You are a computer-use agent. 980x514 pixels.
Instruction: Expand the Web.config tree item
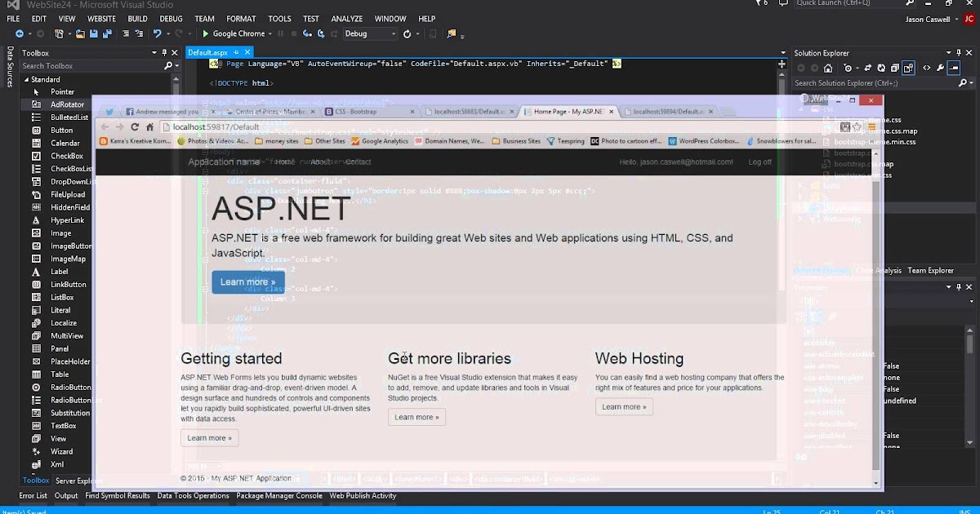pos(800,219)
